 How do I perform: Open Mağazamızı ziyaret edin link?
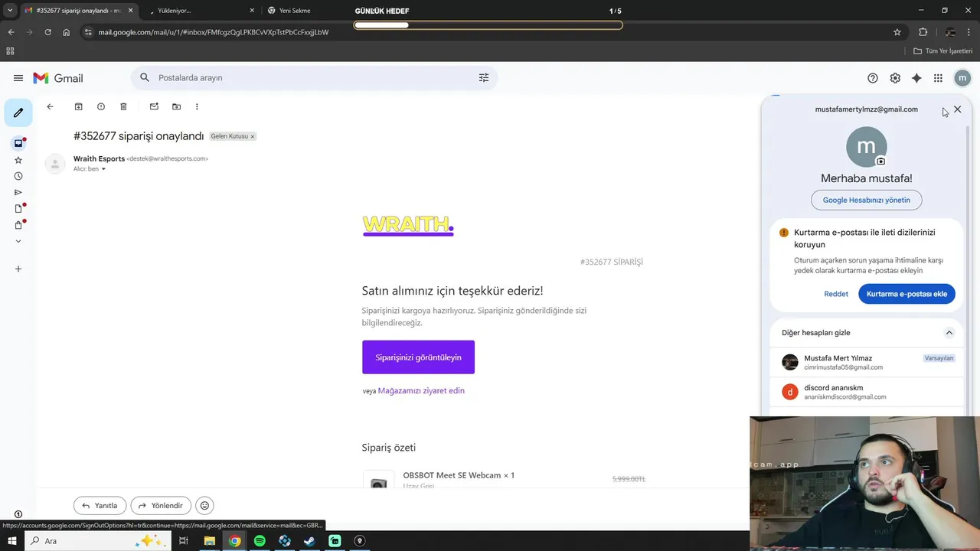(421, 391)
